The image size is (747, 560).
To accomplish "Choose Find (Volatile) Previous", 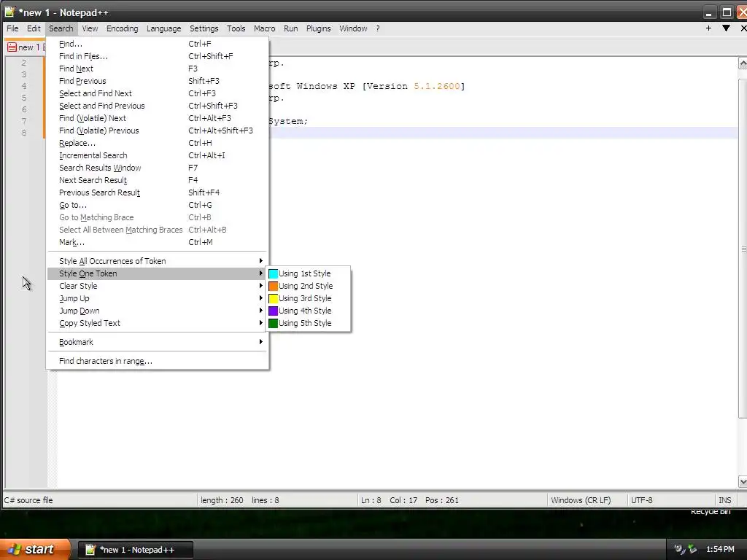I will [x=158, y=131].
